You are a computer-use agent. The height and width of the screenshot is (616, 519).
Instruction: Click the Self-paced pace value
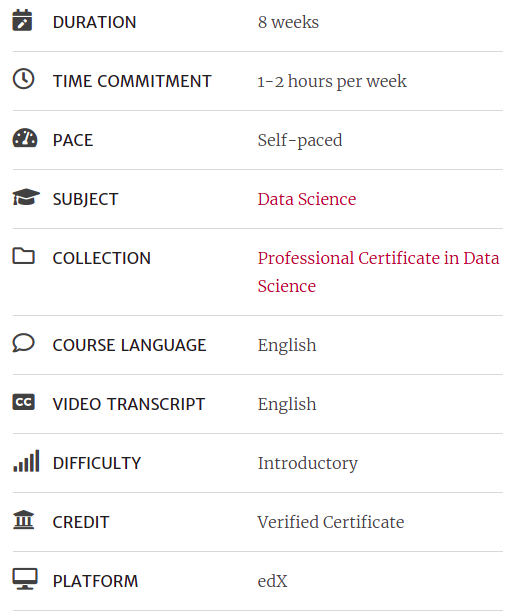click(x=300, y=140)
